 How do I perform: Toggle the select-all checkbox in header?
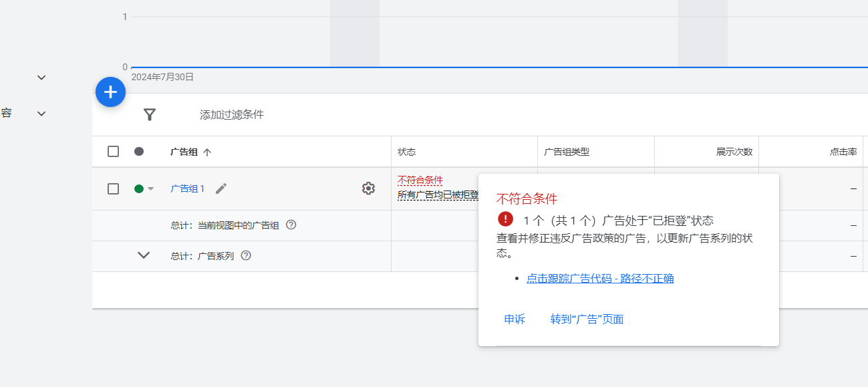coord(114,152)
